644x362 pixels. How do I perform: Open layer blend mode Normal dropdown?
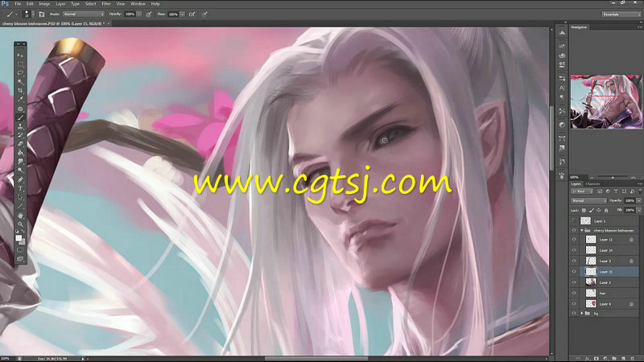pos(588,200)
